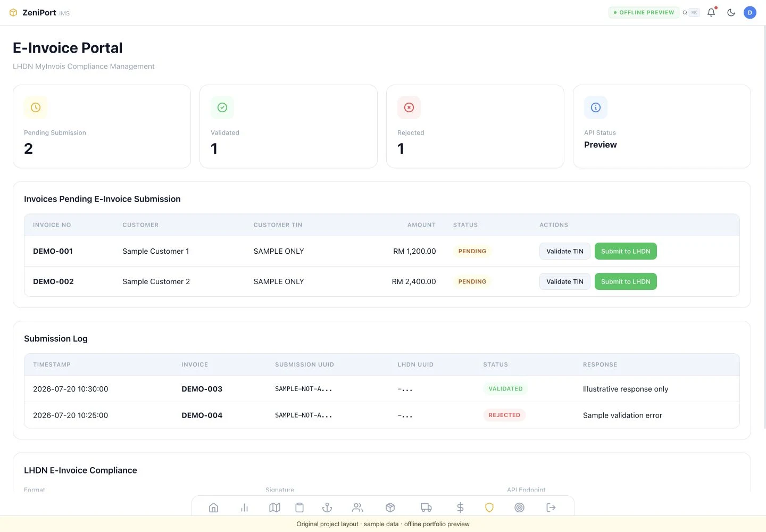This screenshot has height=532, width=766.
Task: Click the Validated check-circle icon
Action: (x=222, y=107)
